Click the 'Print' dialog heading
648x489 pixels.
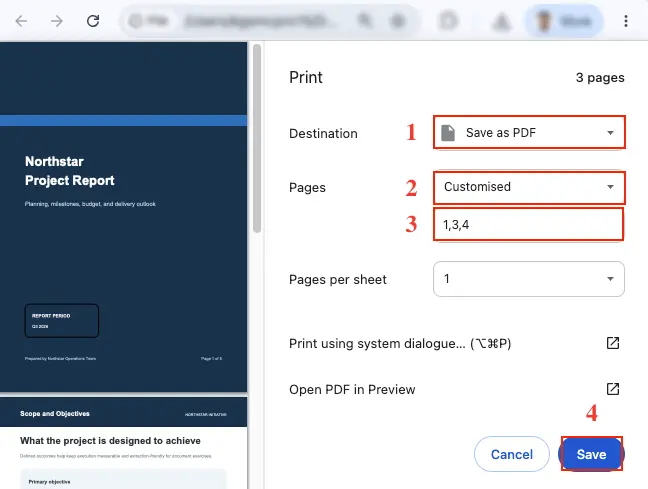click(x=305, y=77)
